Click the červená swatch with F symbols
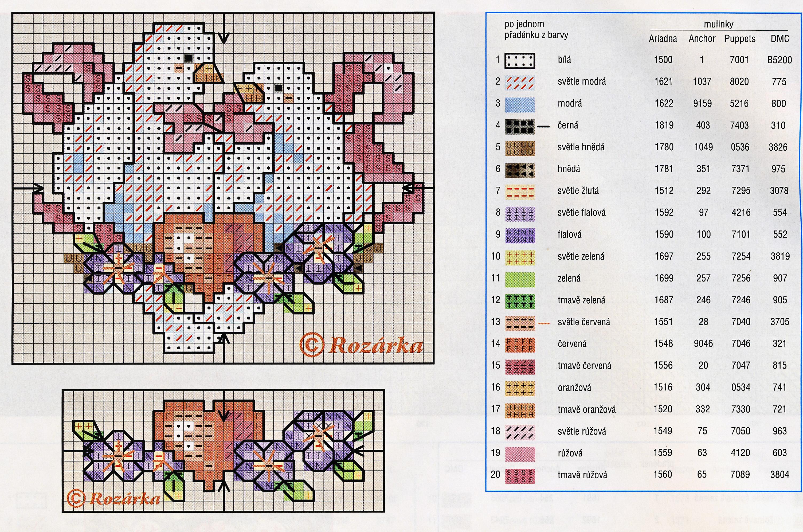Image resolution: width=803 pixels, height=532 pixels. pos(520,345)
